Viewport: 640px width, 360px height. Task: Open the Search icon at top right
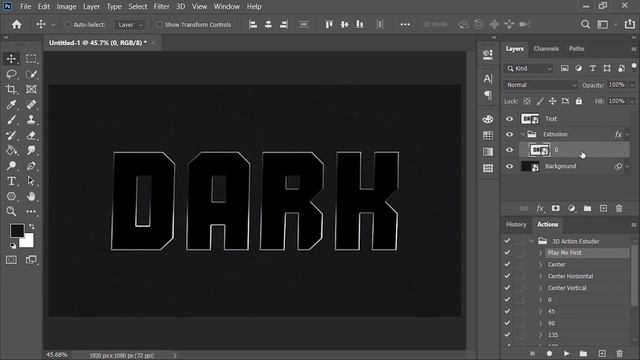585,24
